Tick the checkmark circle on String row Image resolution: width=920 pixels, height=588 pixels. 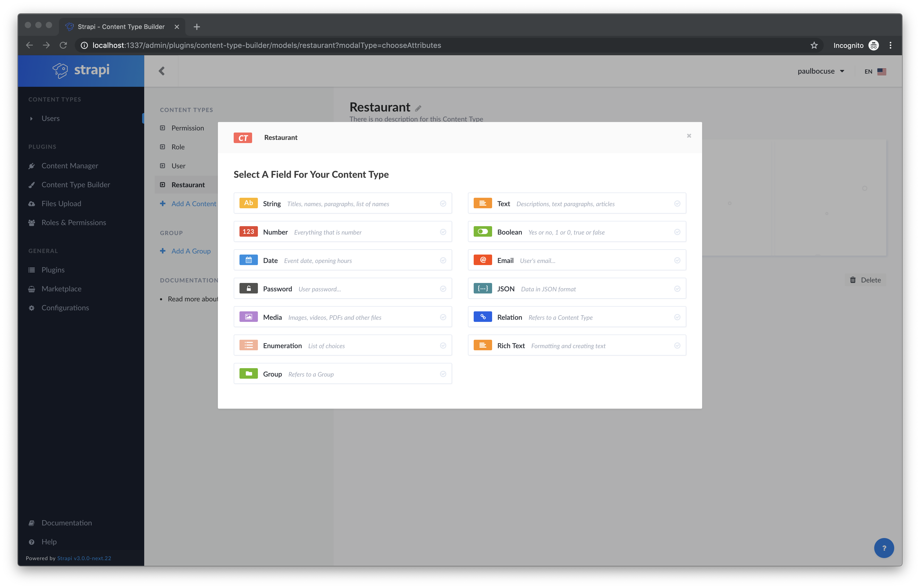point(443,204)
